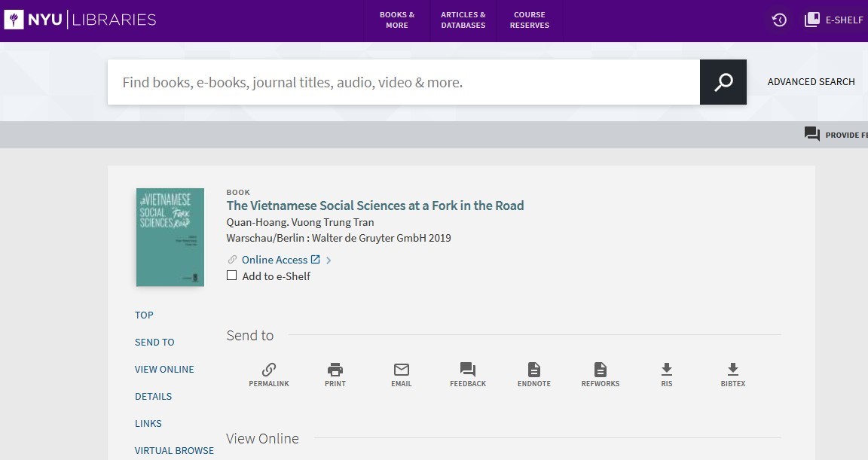
Task: Open the book title link
Action: point(375,206)
